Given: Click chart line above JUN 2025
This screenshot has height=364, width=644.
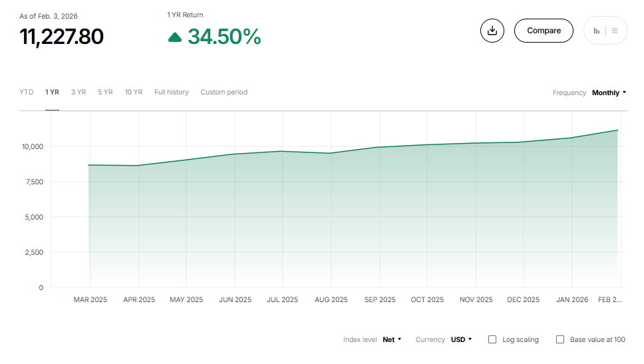Looking at the screenshot, I should 235,154.
